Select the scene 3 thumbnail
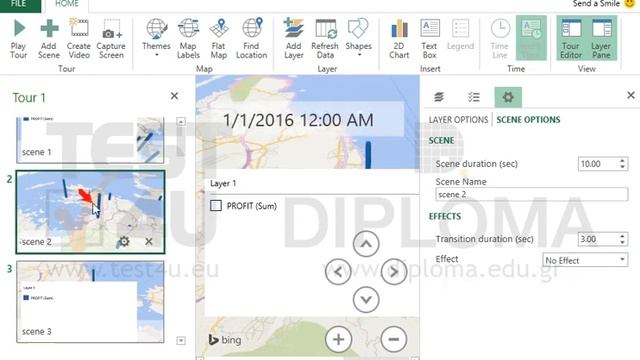 90,302
